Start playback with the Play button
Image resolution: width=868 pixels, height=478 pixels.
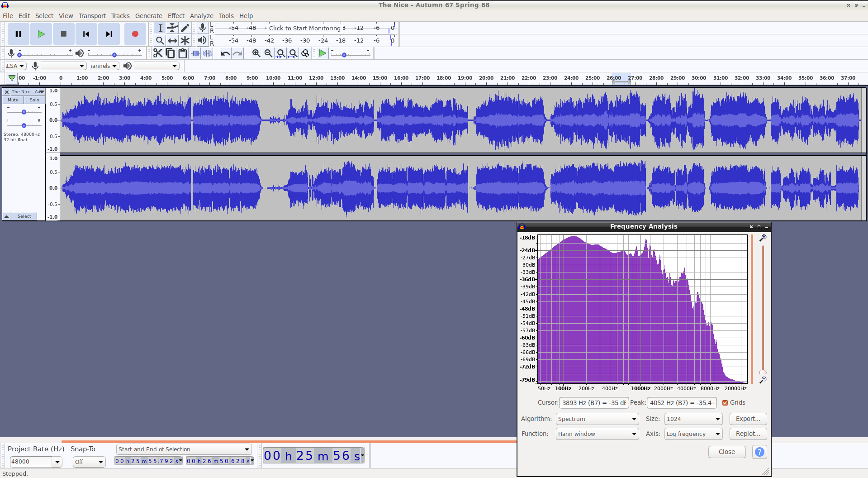(x=41, y=34)
